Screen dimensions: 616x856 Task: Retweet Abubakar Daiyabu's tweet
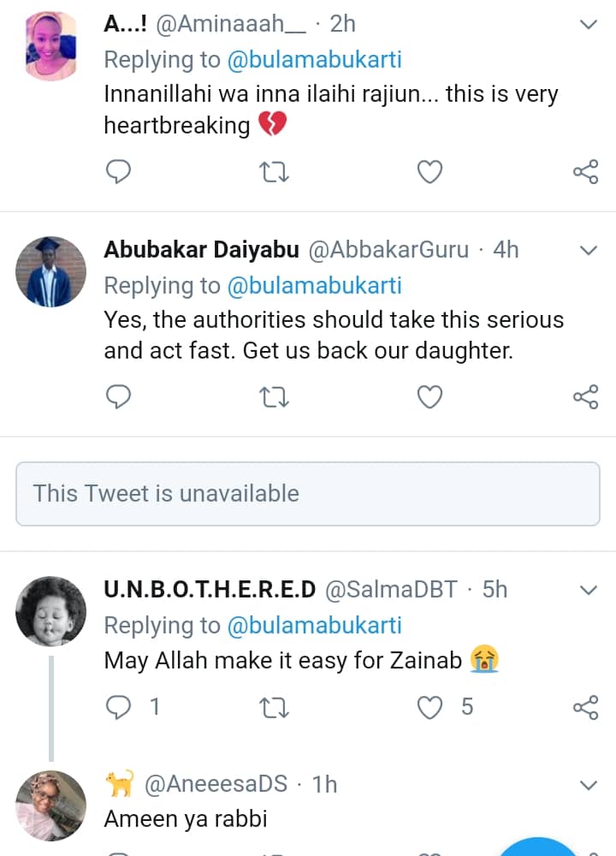[273, 397]
